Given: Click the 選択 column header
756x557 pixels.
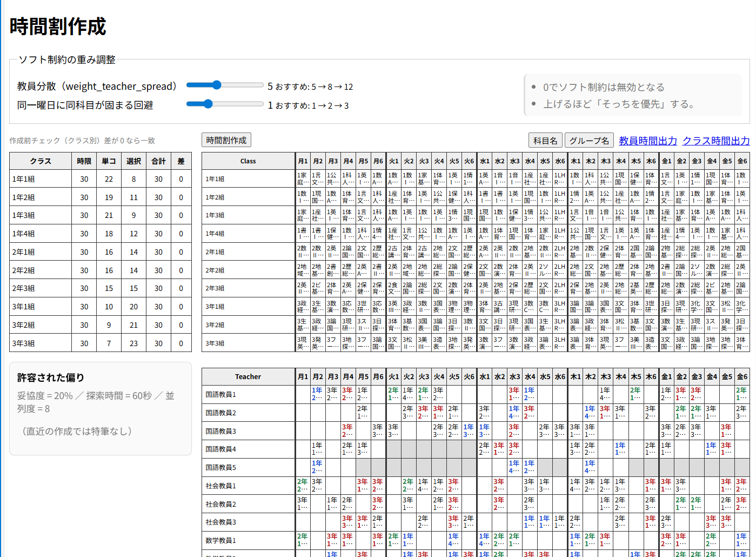Looking at the screenshot, I should pos(133,161).
